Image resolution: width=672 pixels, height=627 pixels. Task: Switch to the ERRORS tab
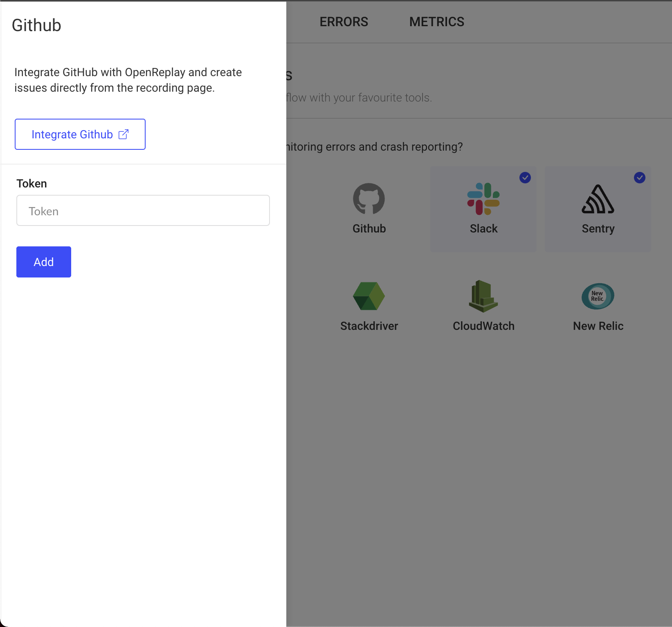pos(344,22)
